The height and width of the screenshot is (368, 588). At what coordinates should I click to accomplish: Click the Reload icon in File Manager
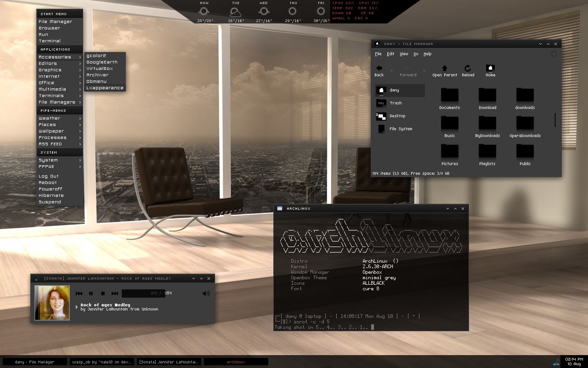tap(468, 68)
